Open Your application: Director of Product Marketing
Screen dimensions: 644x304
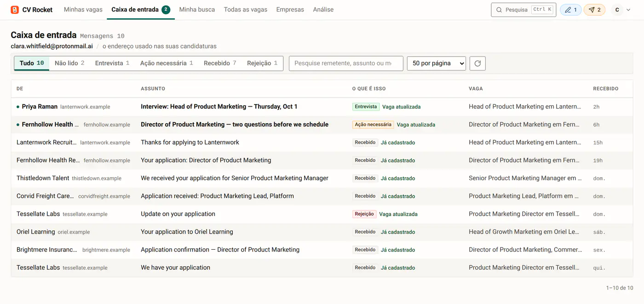(x=206, y=161)
